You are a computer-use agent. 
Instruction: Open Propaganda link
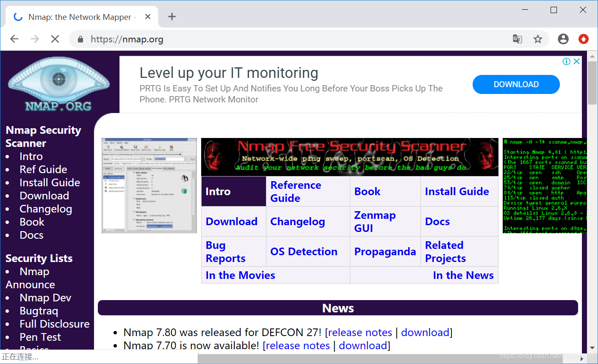(385, 251)
